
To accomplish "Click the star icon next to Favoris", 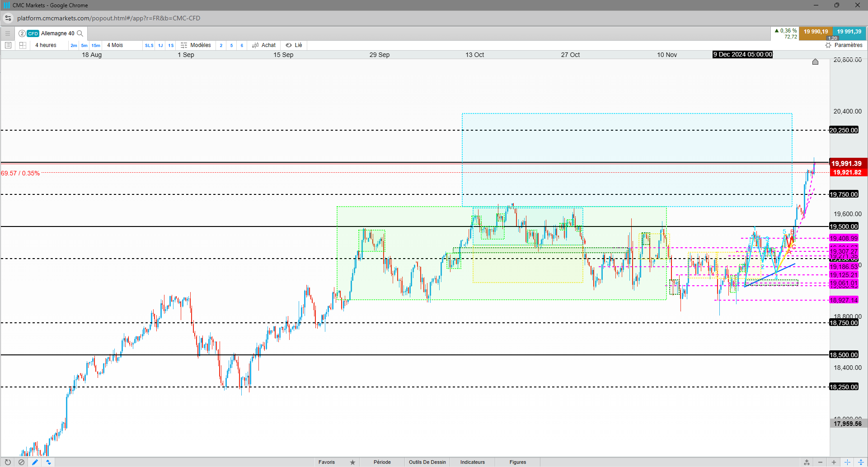I will point(352,462).
